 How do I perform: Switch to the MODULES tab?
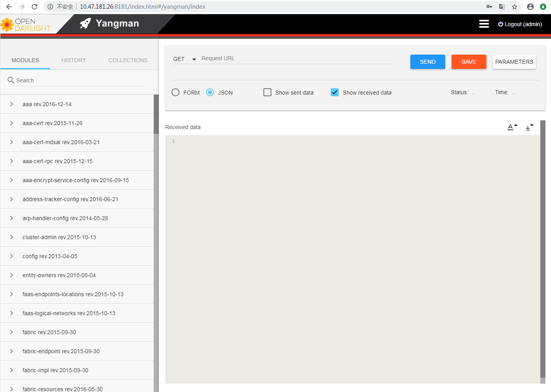pyautogui.click(x=25, y=60)
